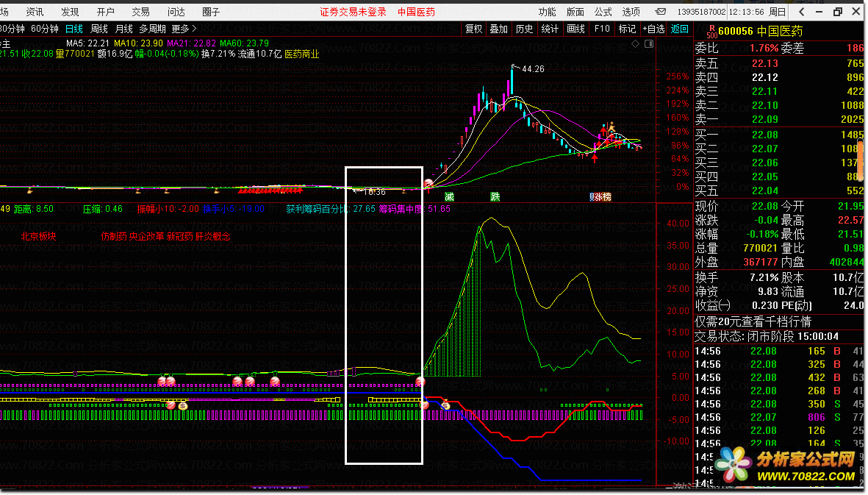Viewport: 868px width, 495px height.
Task: Switch to the 日线 daily period tab
Action: point(74,29)
